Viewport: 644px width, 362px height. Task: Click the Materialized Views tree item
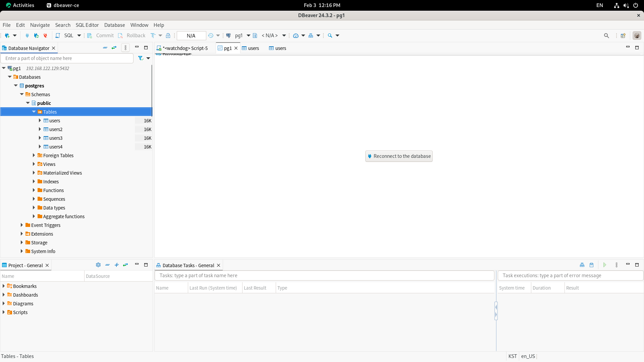62,173
